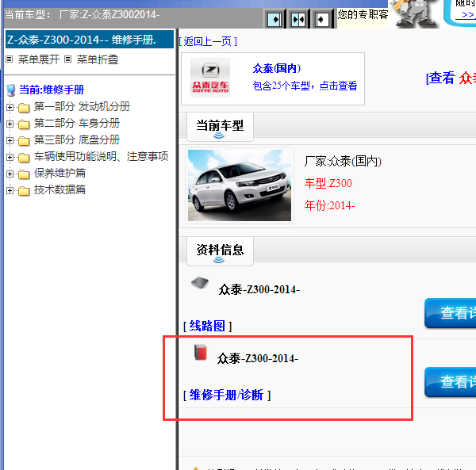Click the 车型:Z300 red text

(328, 183)
